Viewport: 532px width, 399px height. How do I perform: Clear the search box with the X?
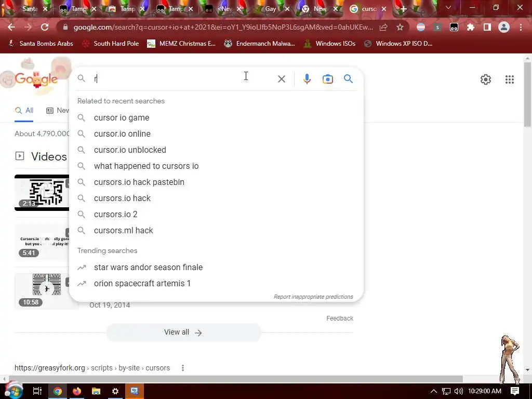pyautogui.click(x=281, y=79)
